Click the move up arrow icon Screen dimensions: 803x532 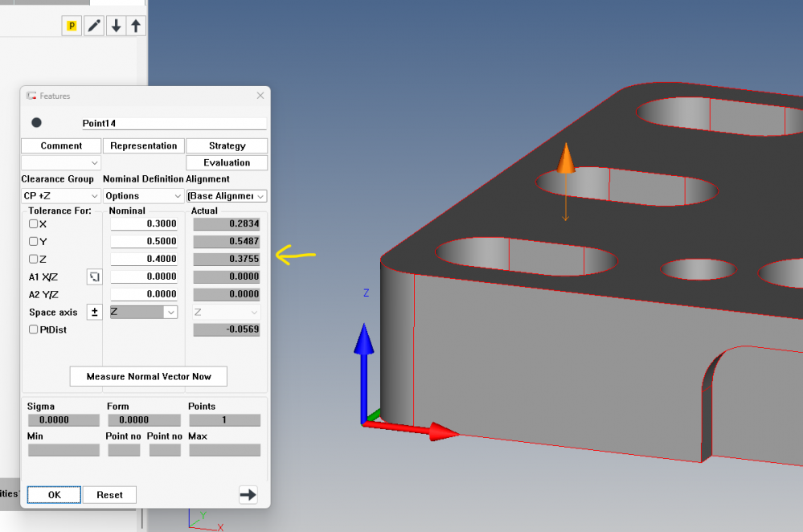(136, 26)
